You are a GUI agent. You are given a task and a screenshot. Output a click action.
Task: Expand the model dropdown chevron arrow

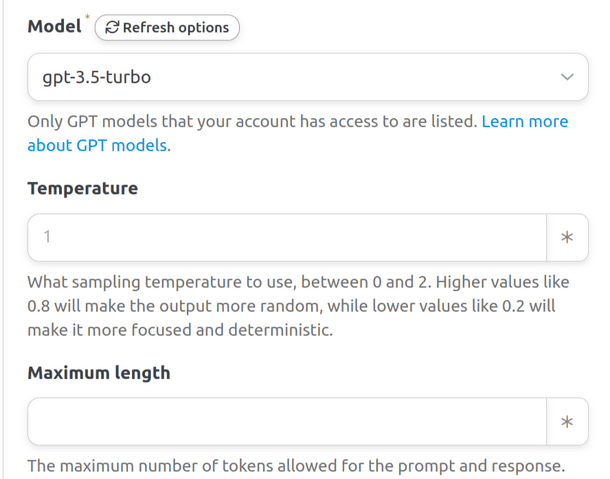(x=567, y=77)
